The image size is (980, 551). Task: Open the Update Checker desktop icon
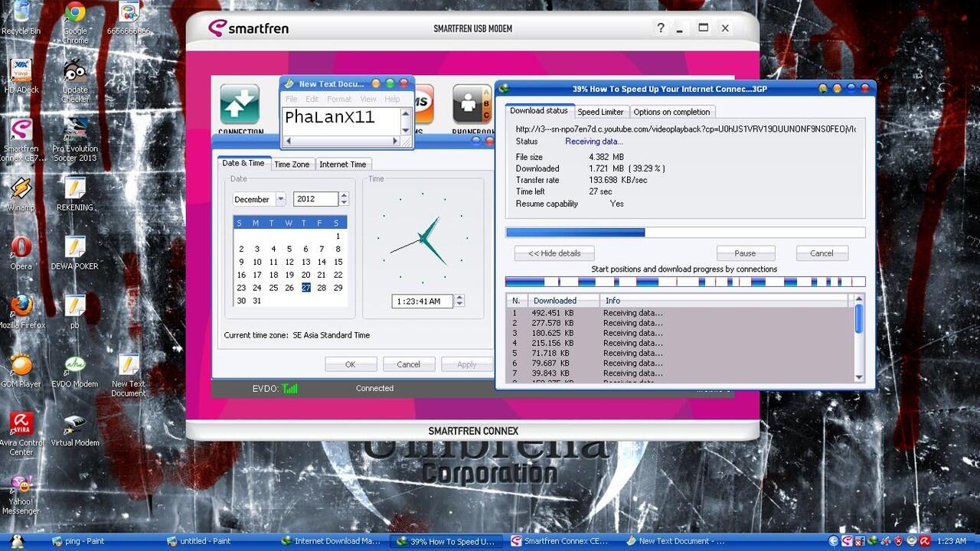coord(75,80)
